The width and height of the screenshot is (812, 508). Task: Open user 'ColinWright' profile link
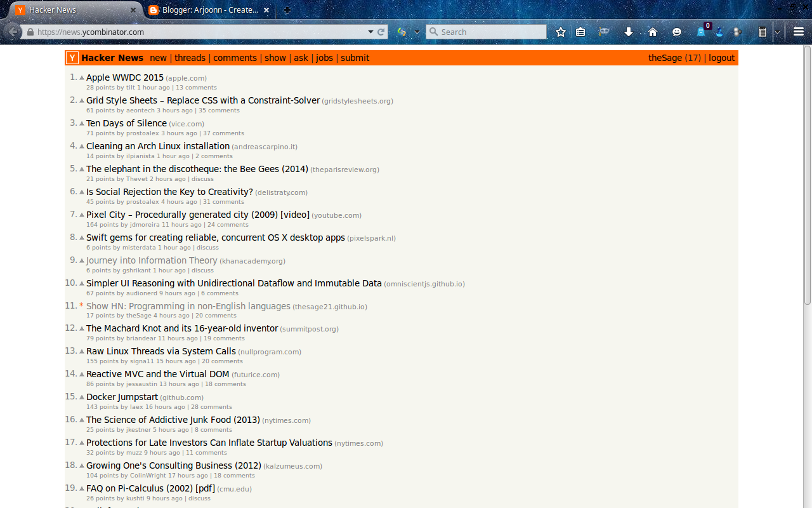(148, 476)
